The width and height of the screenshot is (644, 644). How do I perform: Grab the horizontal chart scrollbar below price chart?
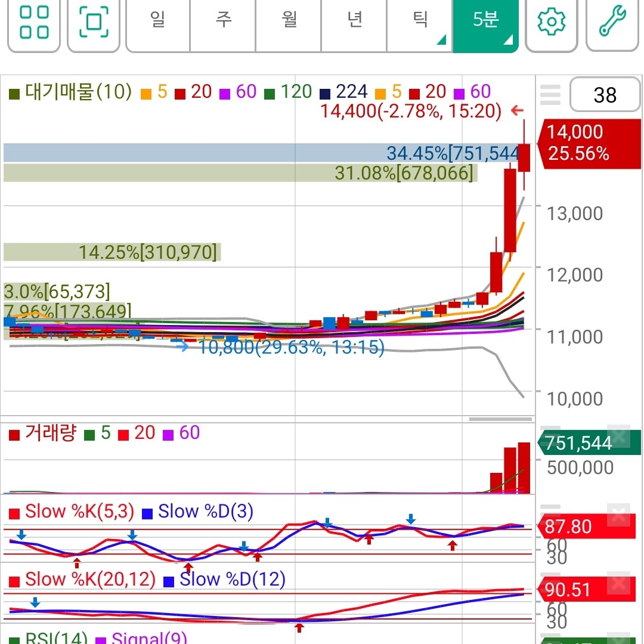pyautogui.click(x=500, y=419)
